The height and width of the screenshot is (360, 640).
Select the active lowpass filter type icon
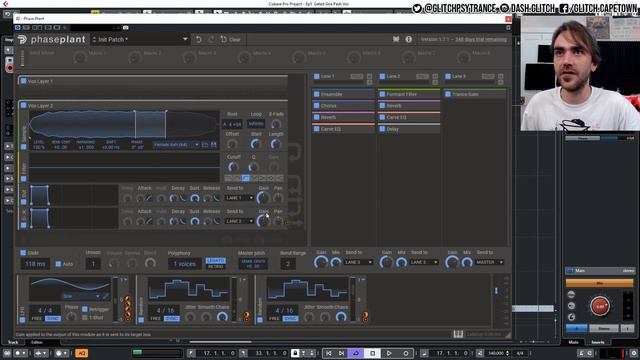coord(245,178)
